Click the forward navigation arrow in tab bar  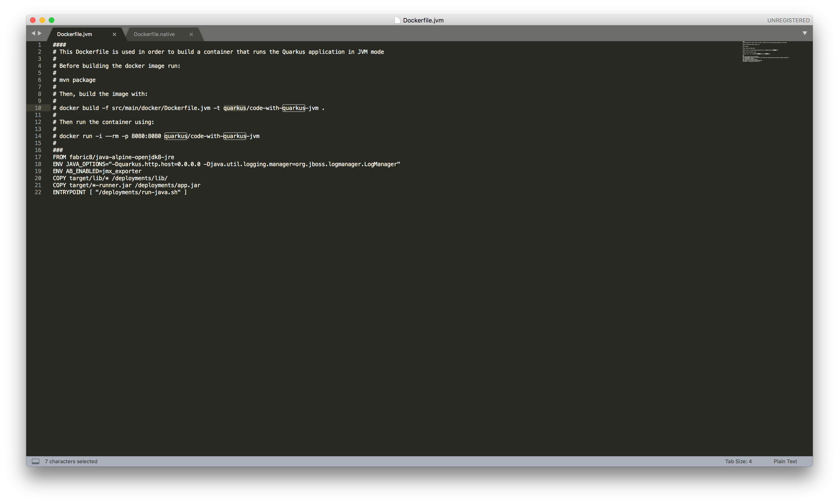40,33
